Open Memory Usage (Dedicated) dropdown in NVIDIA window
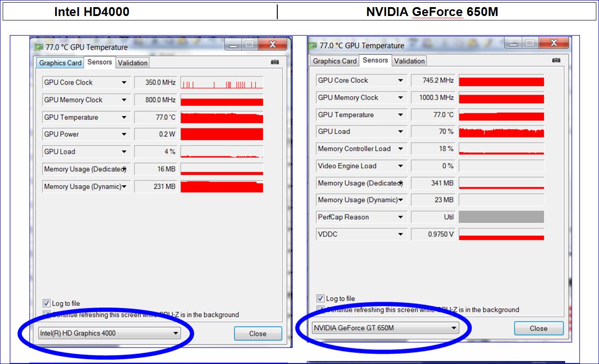The height and width of the screenshot is (364, 599). tap(400, 183)
